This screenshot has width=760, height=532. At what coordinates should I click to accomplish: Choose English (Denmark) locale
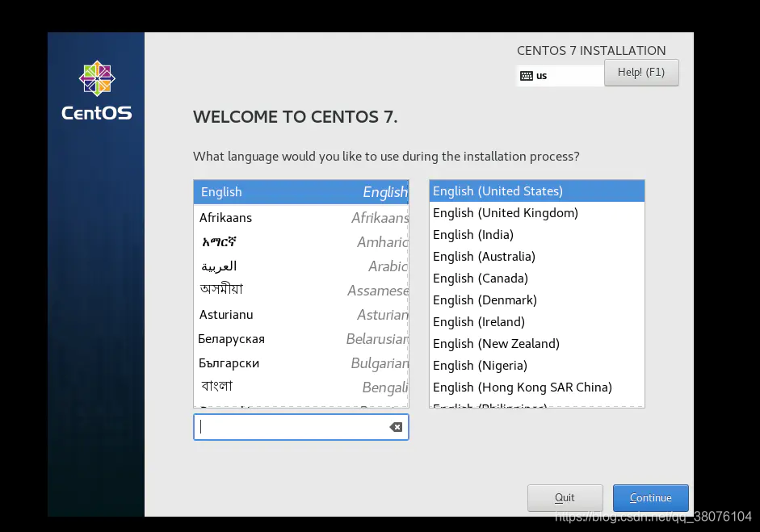pyautogui.click(x=536, y=300)
